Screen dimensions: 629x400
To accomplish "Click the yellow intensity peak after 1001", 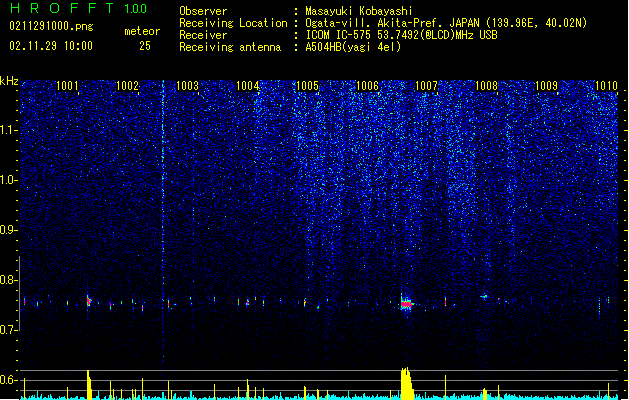I will [89, 385].
